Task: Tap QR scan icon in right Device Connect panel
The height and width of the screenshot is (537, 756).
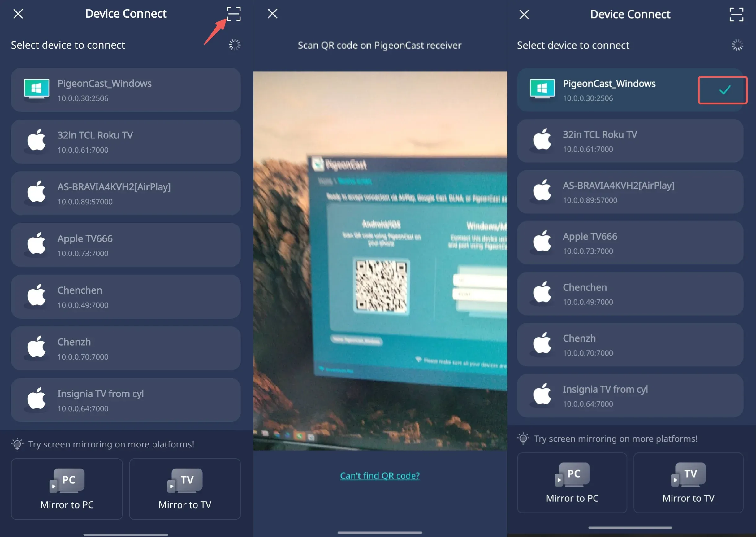Action: 736,15
